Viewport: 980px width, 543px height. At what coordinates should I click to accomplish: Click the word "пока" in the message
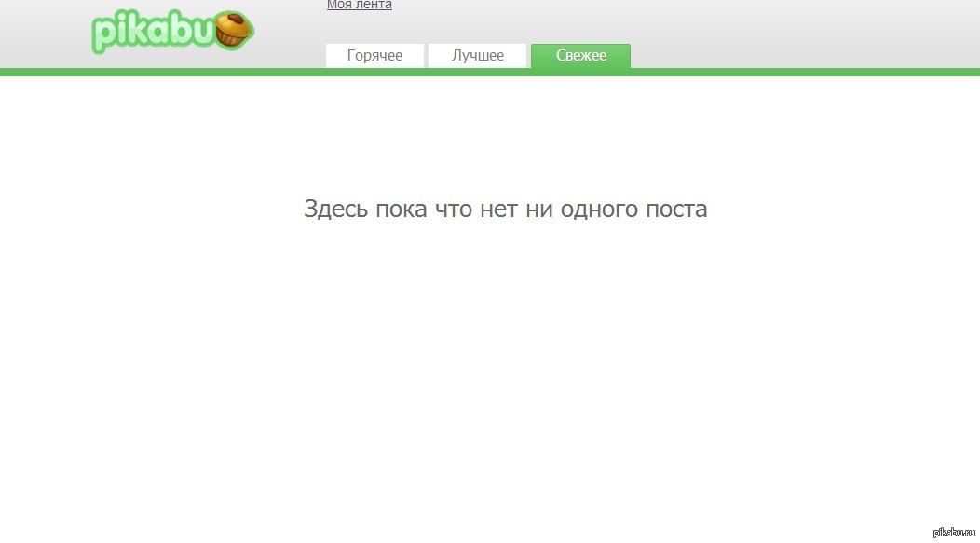(x=402, y=210)
